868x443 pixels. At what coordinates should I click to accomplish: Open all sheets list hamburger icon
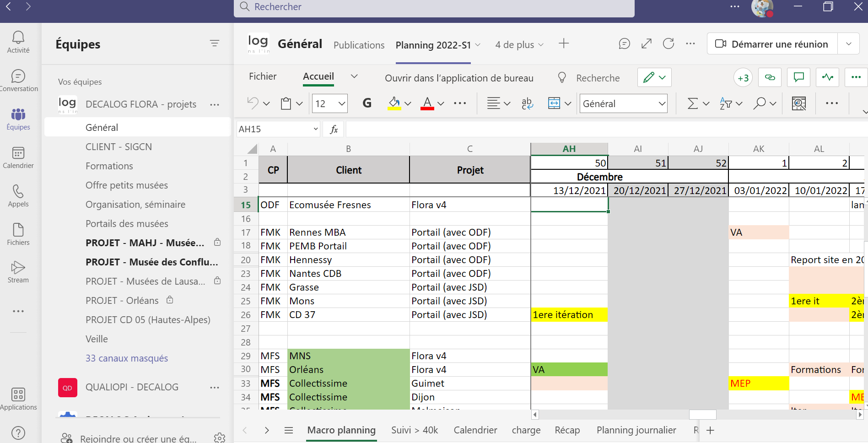tap(288, 430)
